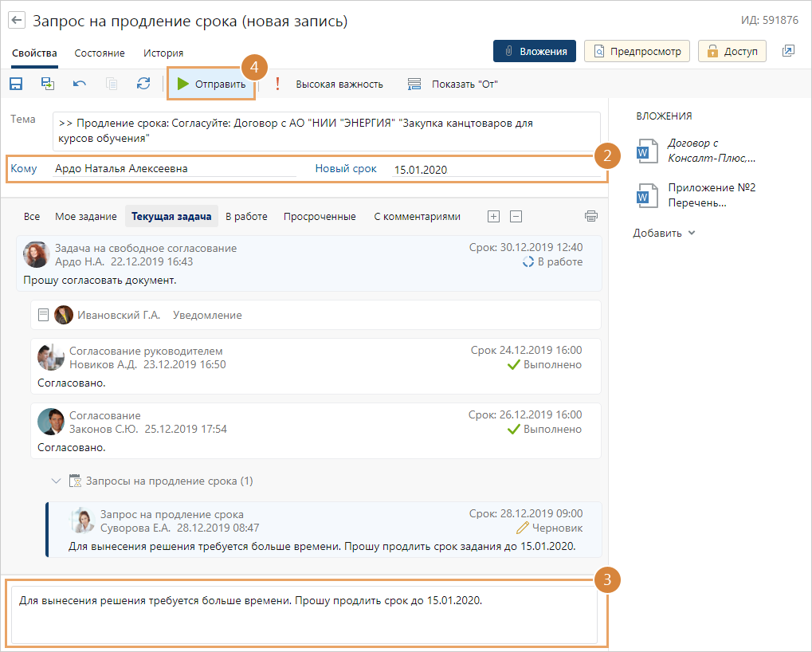Open record in new window icon
812x652 pixels.
tap(788, 51)
